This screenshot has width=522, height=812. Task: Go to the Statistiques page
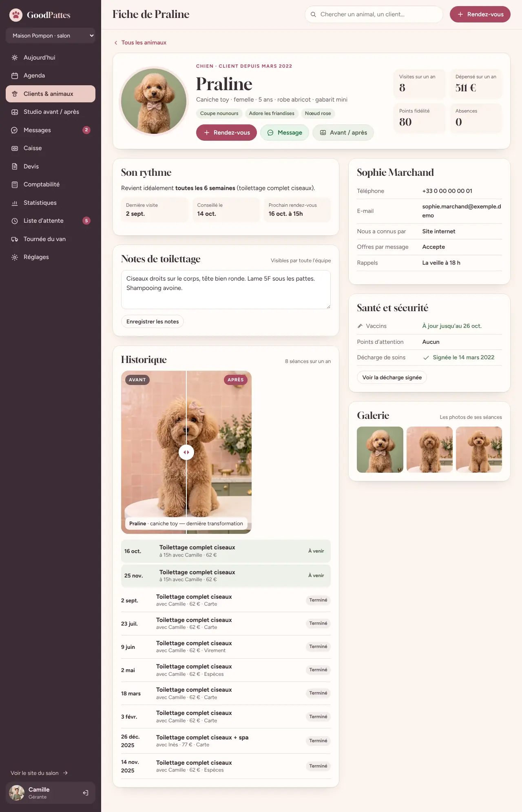pyautogui.click(x=51, y=203)
